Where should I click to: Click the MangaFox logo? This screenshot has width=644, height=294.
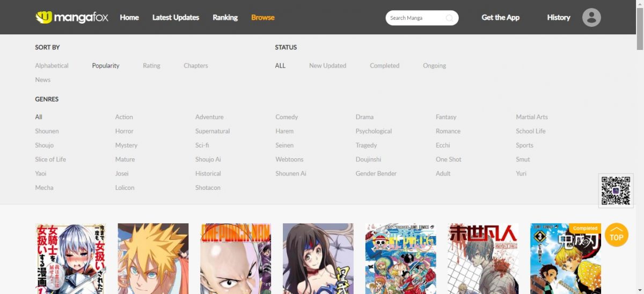tap(72, 17)
